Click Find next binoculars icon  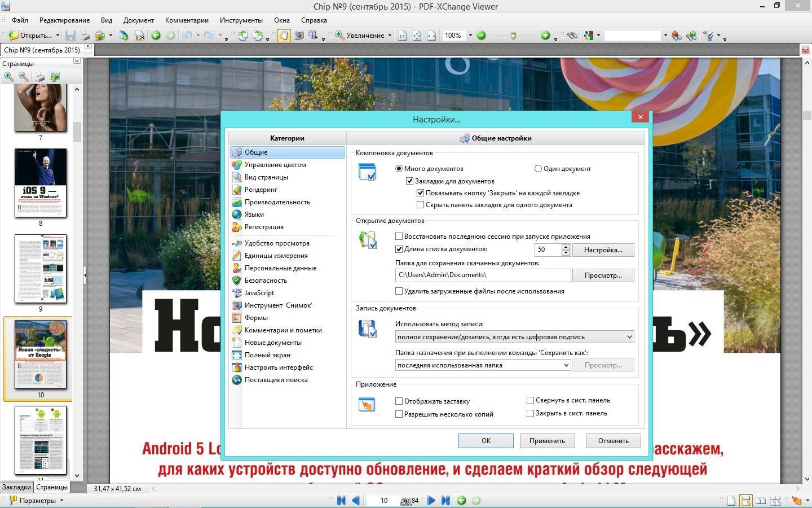[691, 36]
